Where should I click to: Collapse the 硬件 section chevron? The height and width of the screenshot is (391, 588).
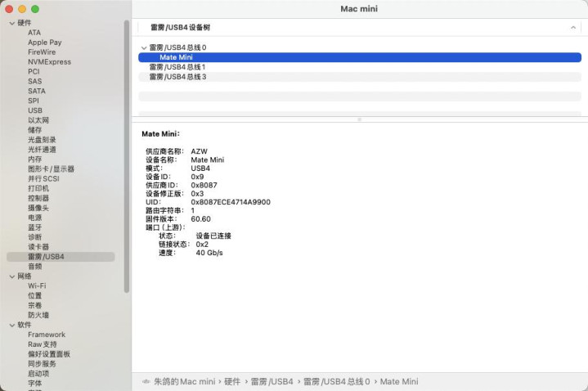(12, 23)
